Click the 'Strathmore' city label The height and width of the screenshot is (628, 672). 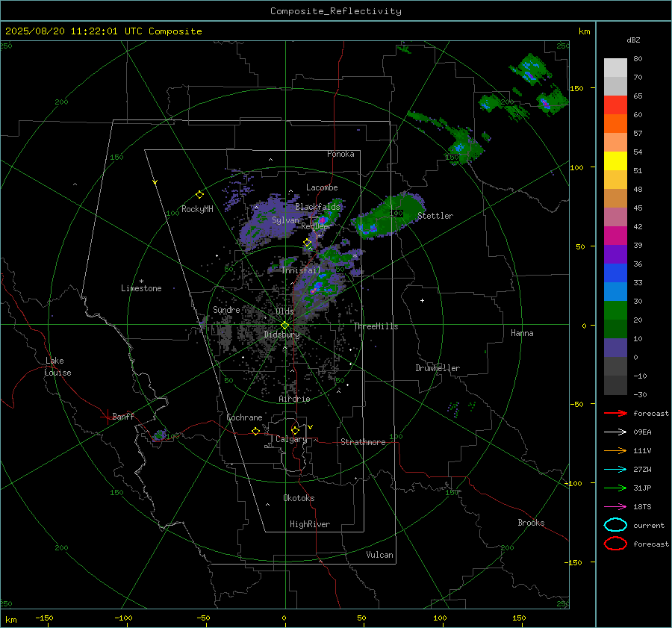click(363, 442)
